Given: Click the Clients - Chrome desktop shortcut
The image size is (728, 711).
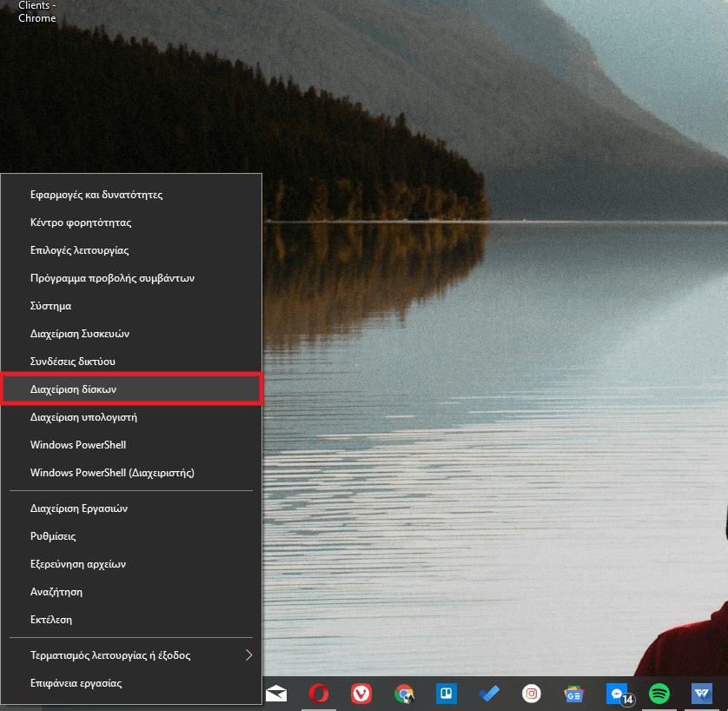Looking at the screenshot, I should point(36,11).
